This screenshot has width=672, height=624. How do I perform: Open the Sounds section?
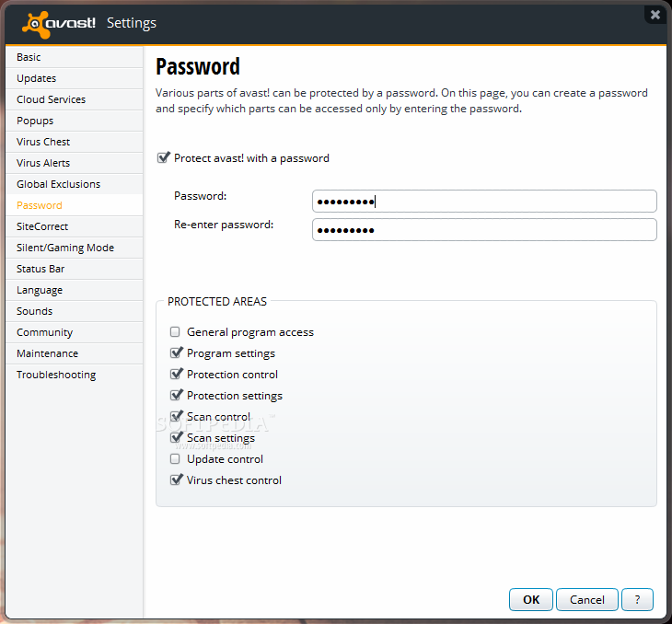coord(75,311)
